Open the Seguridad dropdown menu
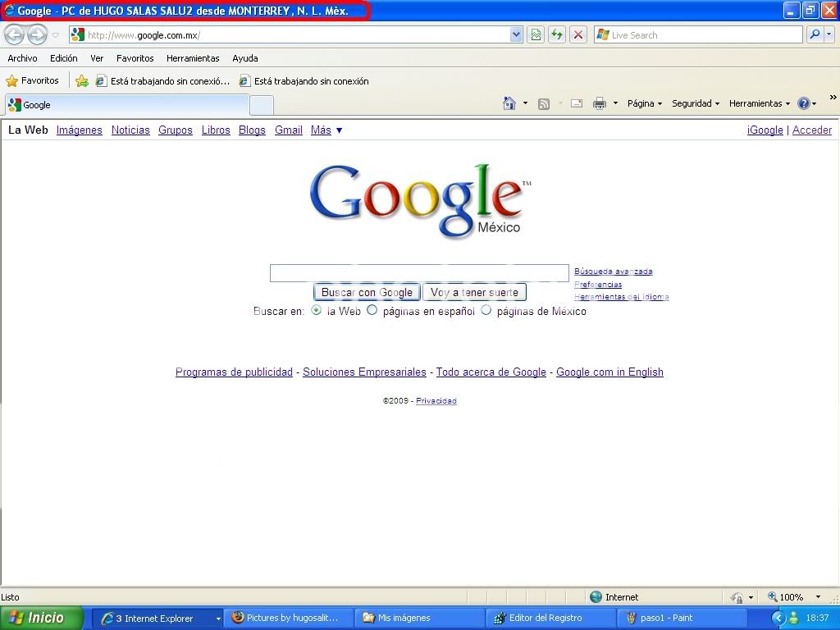This screenshot has height=630, width=840. pyautogui.click(x=696, y=103)
